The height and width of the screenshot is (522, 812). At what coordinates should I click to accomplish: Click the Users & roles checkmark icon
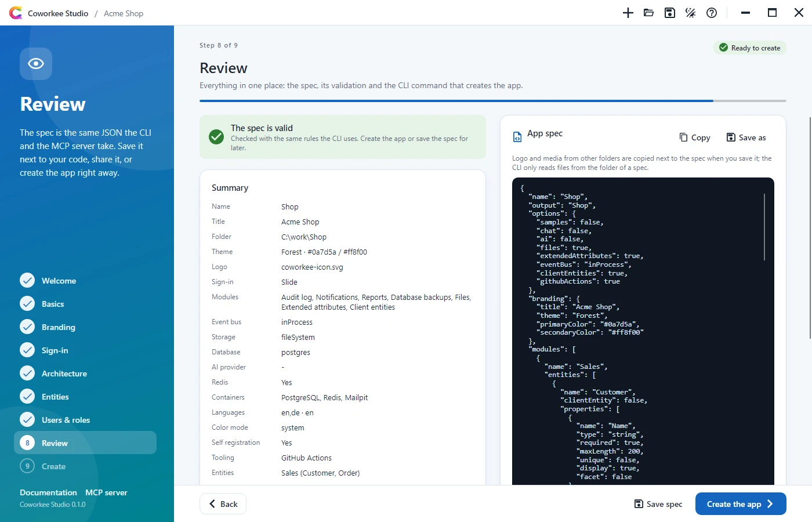(x=27, y=420)
